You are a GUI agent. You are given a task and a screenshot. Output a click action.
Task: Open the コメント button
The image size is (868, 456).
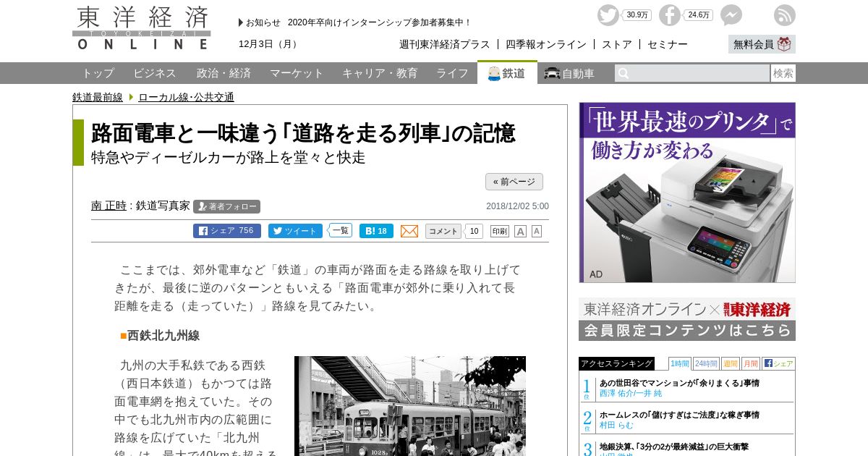(x=443, y=231)
